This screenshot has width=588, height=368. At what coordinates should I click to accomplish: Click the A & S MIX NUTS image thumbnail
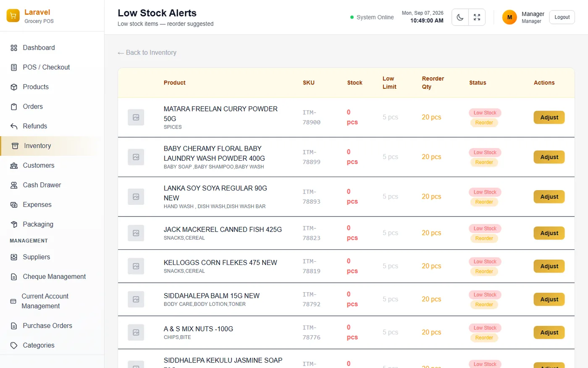coord(136,332)
